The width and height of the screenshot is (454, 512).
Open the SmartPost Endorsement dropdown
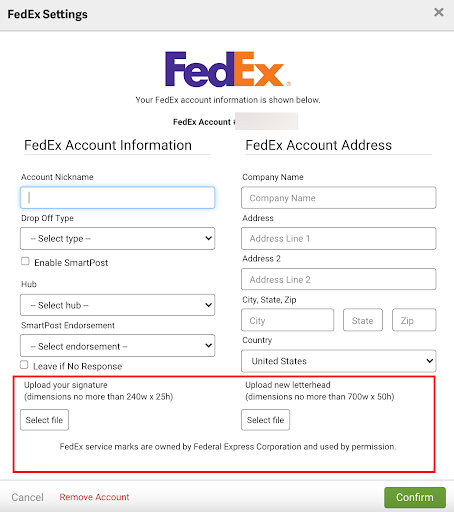(117, 346)
